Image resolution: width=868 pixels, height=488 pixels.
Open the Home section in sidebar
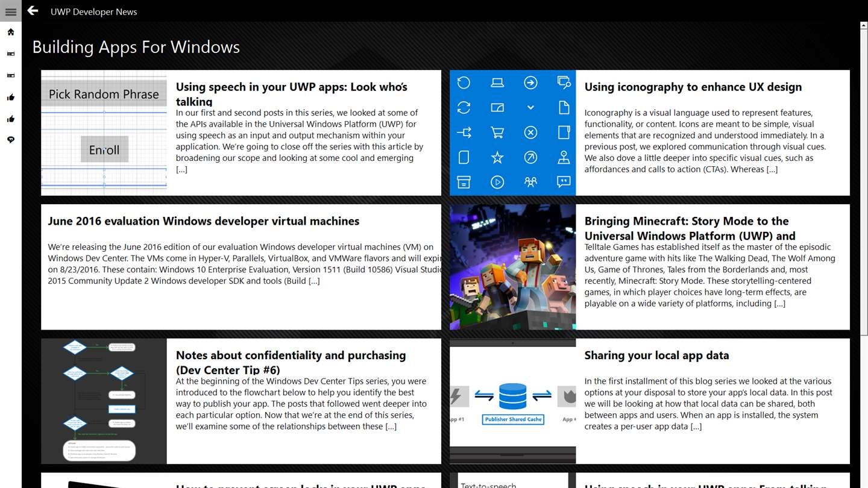point(10,32)
